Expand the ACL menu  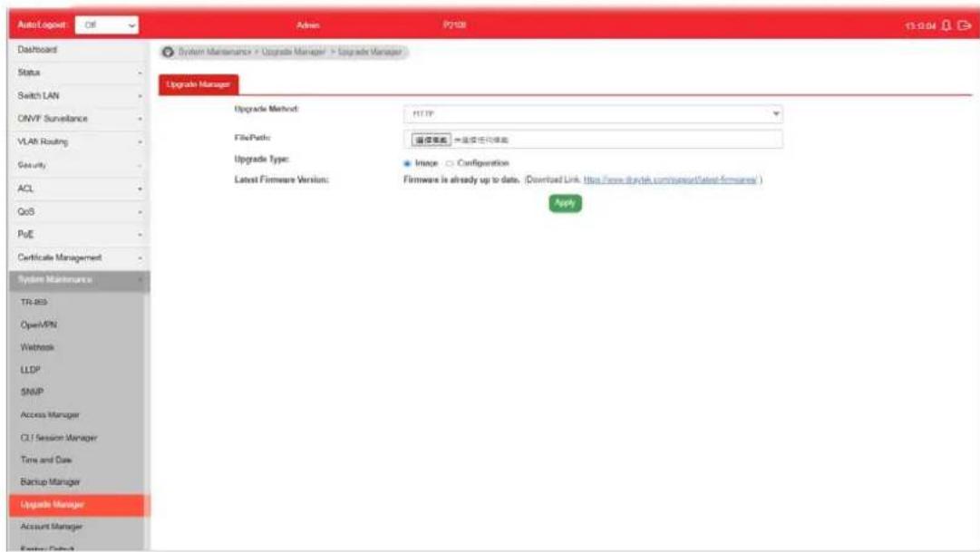80,189
